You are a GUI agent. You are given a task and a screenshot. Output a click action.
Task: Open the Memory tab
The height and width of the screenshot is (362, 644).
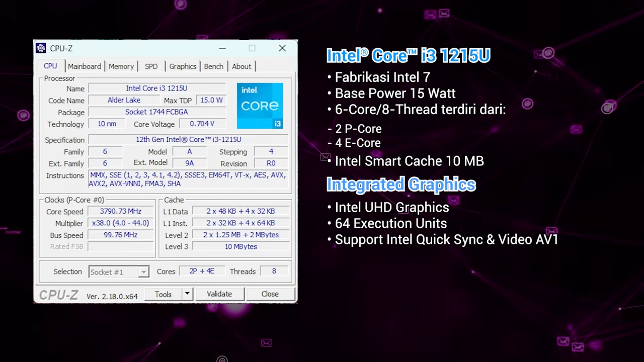tap(121, 66)
